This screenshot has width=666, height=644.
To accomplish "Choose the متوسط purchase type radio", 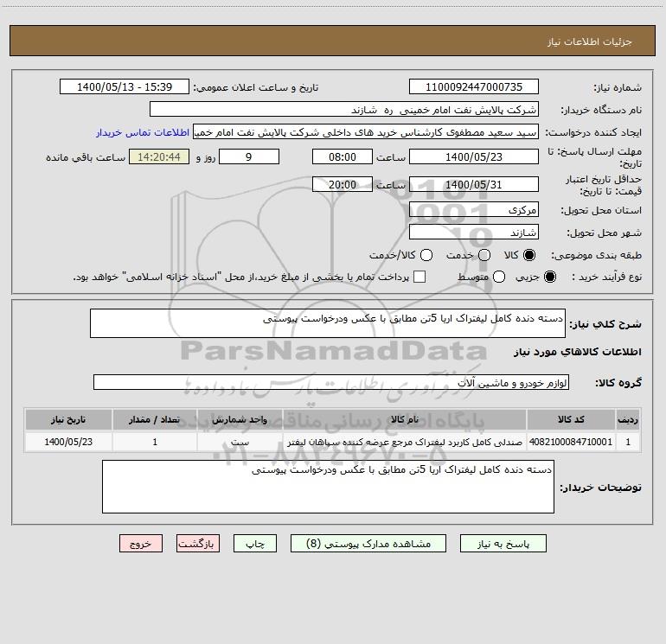I will tap(499, 277).
